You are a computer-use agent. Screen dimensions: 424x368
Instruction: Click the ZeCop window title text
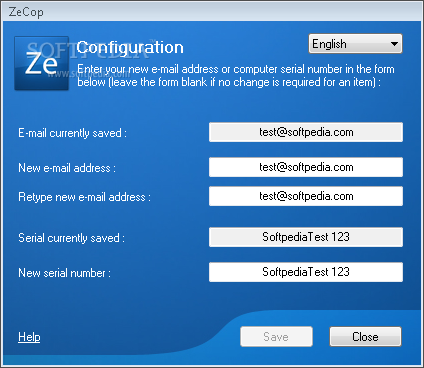click(x=26, y=12)
